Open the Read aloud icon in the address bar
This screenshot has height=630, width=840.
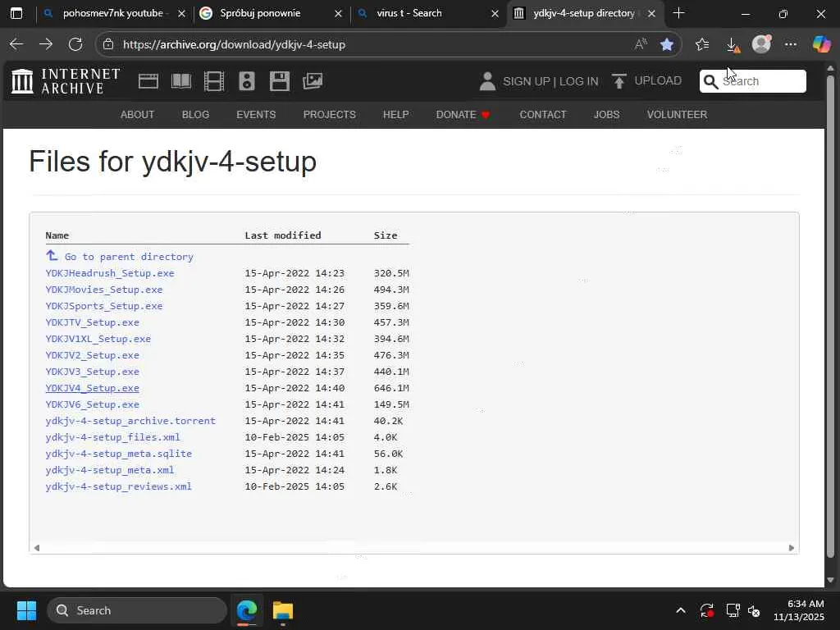[641, 44]
